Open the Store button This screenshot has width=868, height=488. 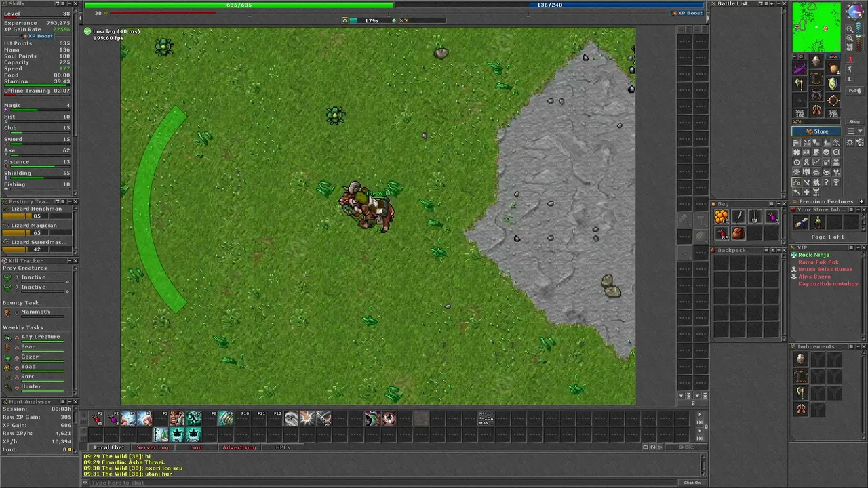tap(817, 131)
